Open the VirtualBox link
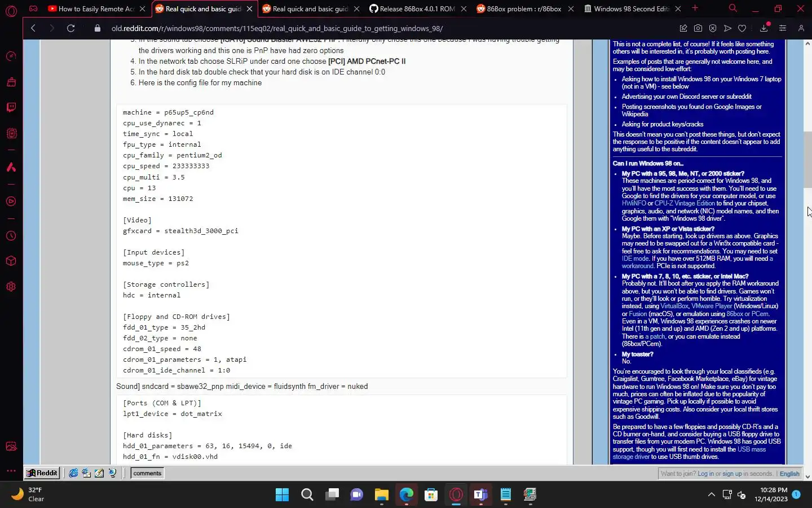The image size is (812, 508). coord(674,306)
